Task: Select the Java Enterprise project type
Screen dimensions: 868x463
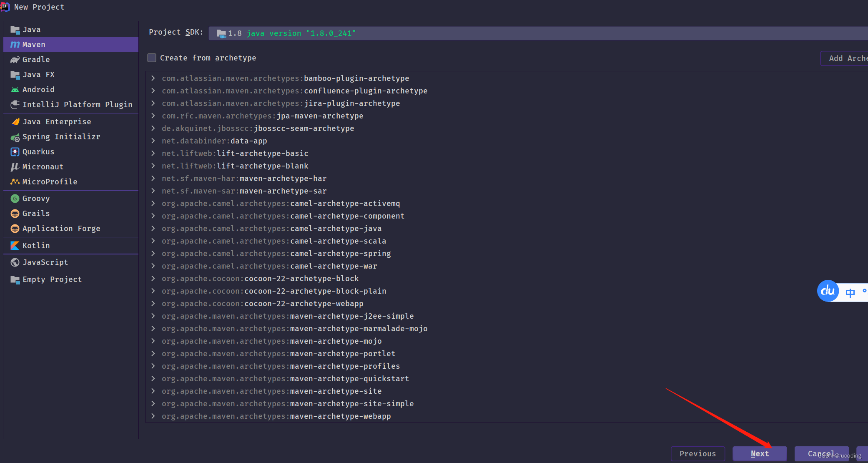Action: [x=71, y=122]
